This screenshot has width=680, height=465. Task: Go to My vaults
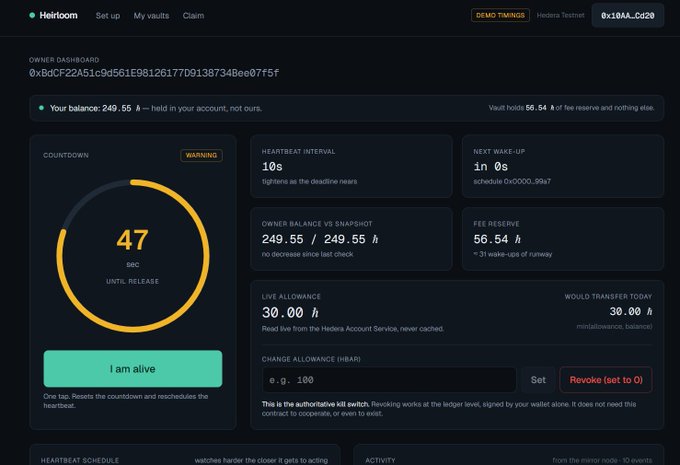coord(151,16)
